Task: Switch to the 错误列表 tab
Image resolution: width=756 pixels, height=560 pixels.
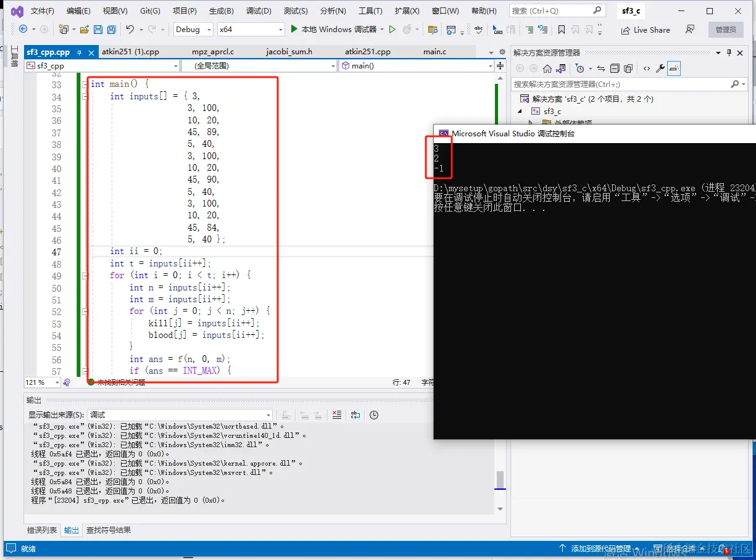Action: click(42, 530)
